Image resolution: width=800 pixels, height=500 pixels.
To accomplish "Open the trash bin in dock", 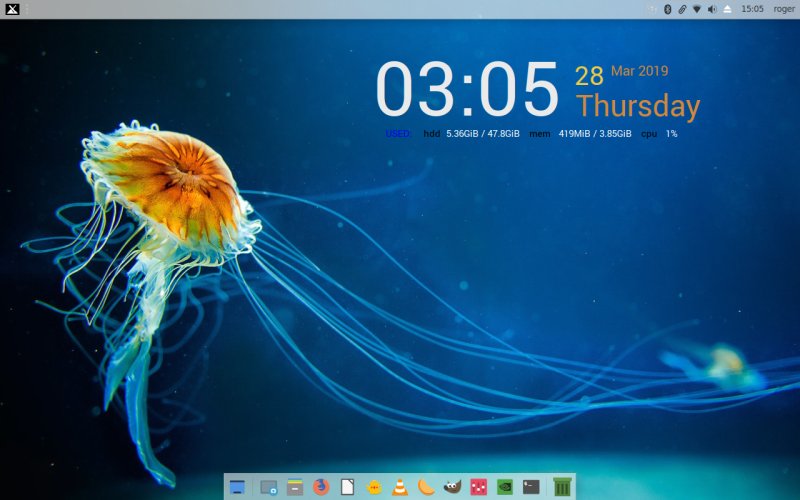I will tap(562, 487).
